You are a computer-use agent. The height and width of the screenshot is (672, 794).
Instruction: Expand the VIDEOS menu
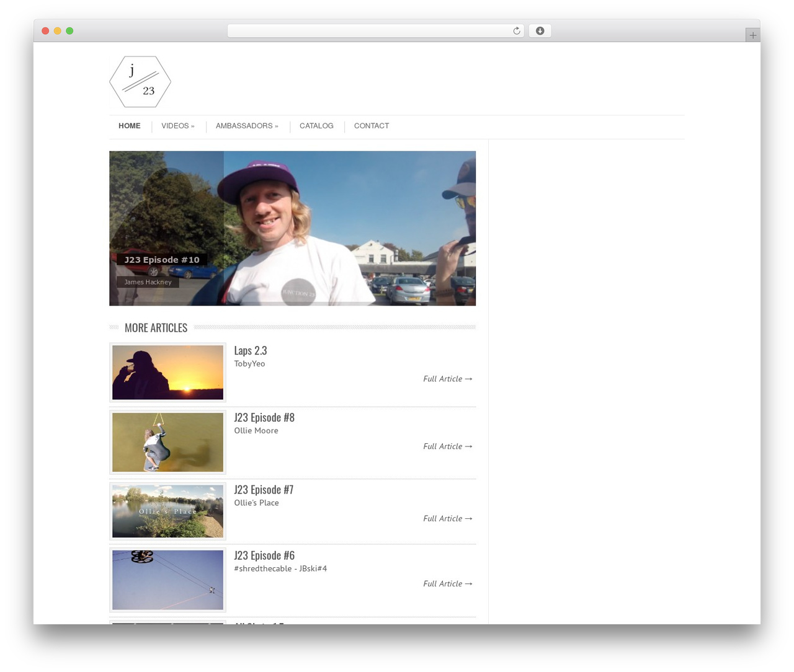pyautogui.click(x=177, y=126)
